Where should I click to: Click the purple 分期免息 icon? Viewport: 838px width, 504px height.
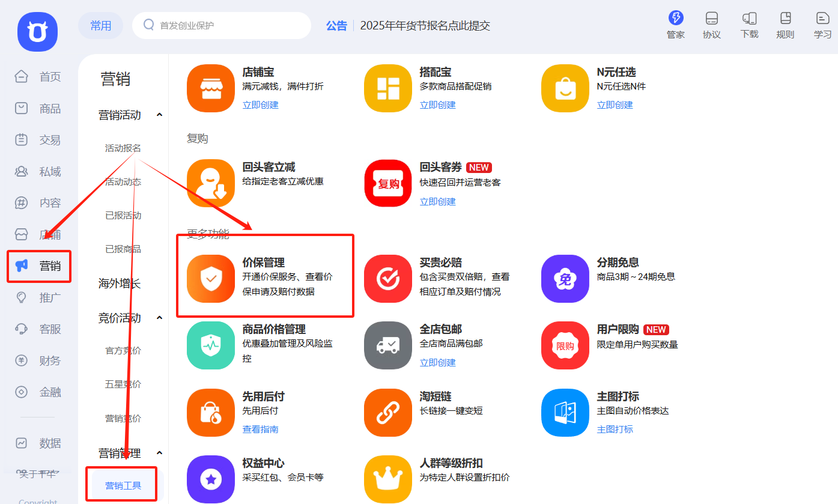[x=565, y=279]
